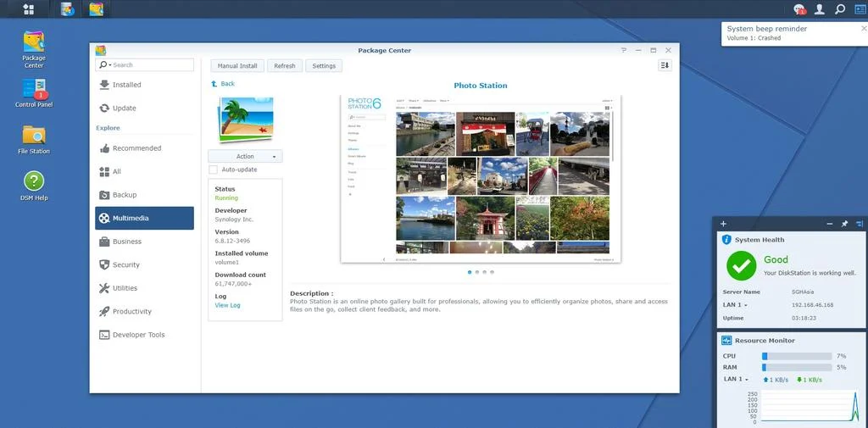Click the version 6.8.12-3496 text
The width and height of the screenshot is (868, 428).
coord(231,241)
